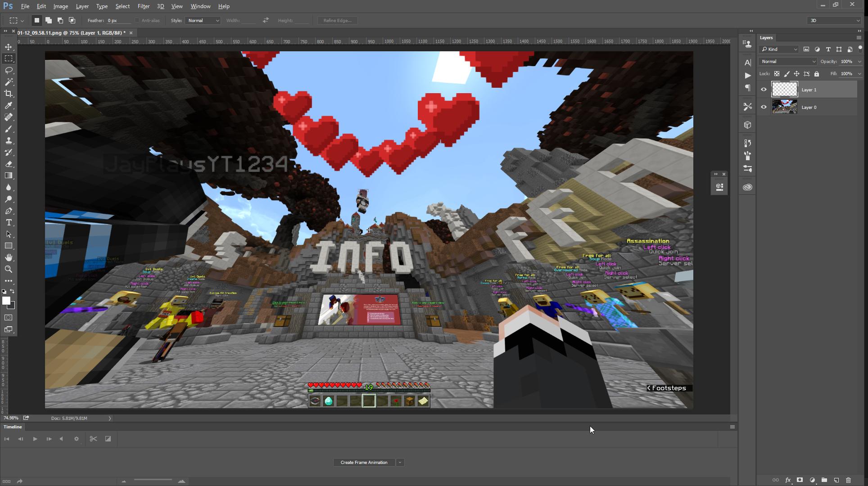Enable the Anti-alias checkbox
This screenshot has height=486, width=868.
[x=137, y=20]
